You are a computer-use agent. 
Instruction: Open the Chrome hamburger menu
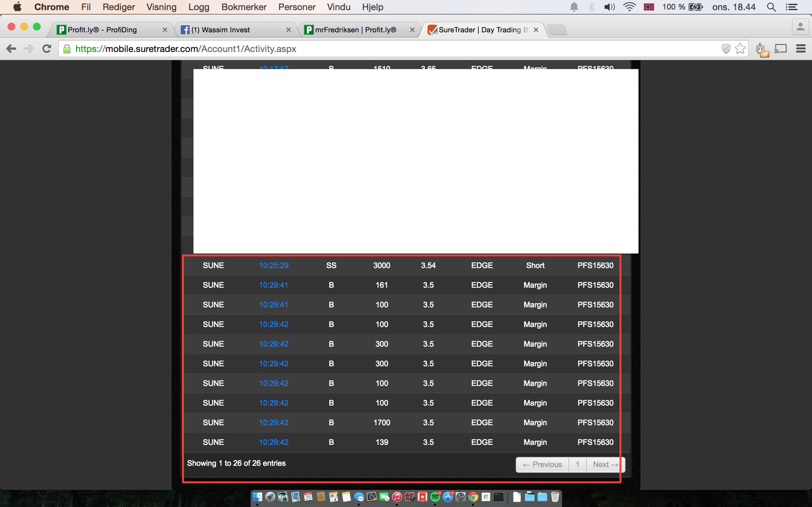pos(801,49)
